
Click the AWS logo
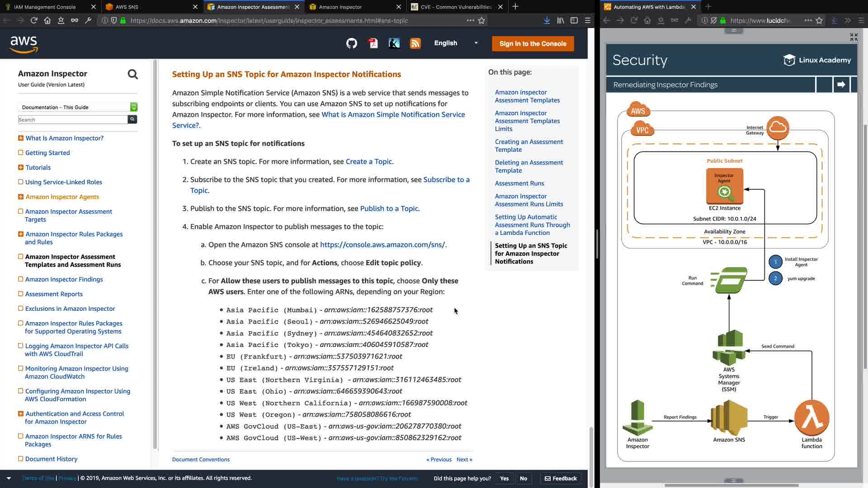(24, 44)
